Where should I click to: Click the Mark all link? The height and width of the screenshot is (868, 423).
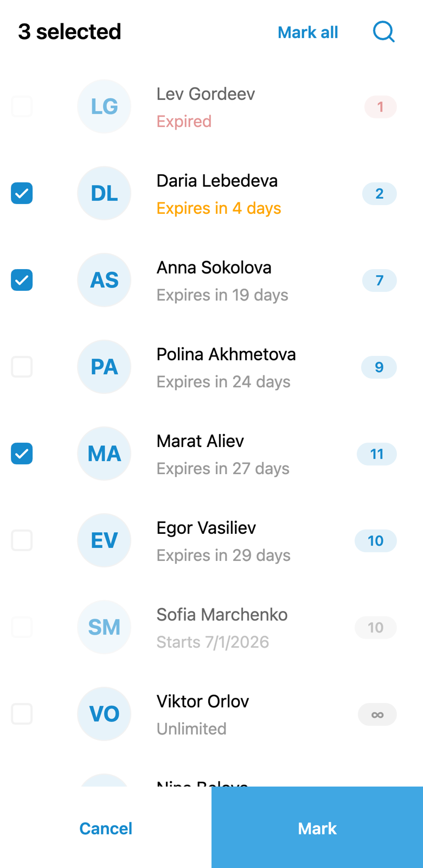[x=307, y=33]
